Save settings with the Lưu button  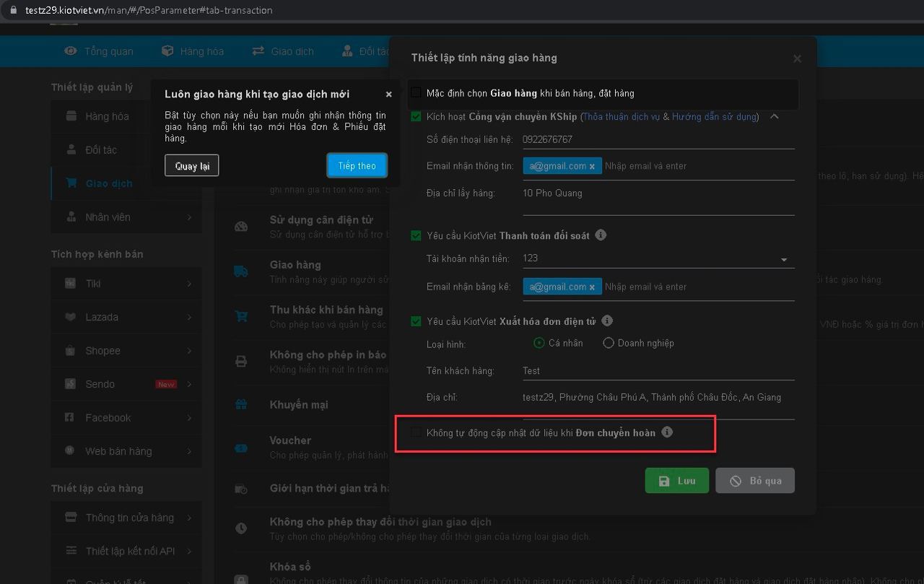click(x=677, y=481)
